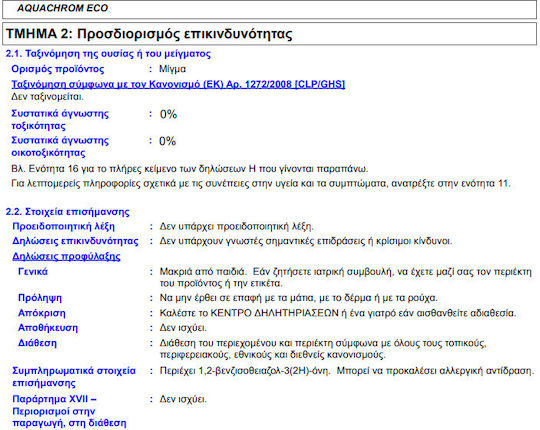Select the Αποθήκευση label
Viewport: 540px width, 430px height.
tap(48, 328)
